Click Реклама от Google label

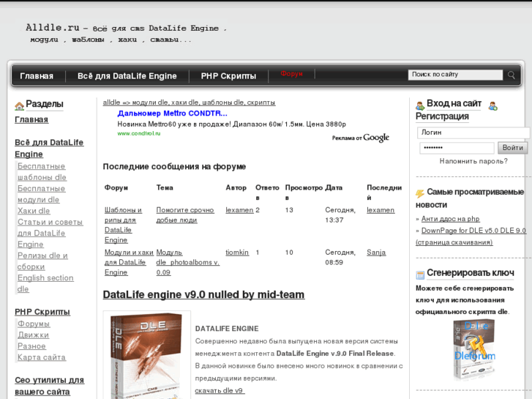tap(361, 138)
